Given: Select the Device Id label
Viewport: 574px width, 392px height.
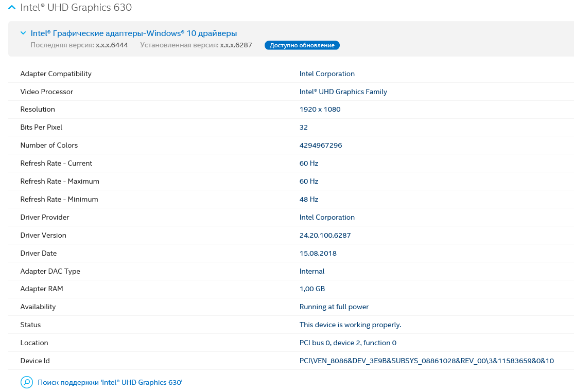Looking at the screenshot, I should pos(35,361).
